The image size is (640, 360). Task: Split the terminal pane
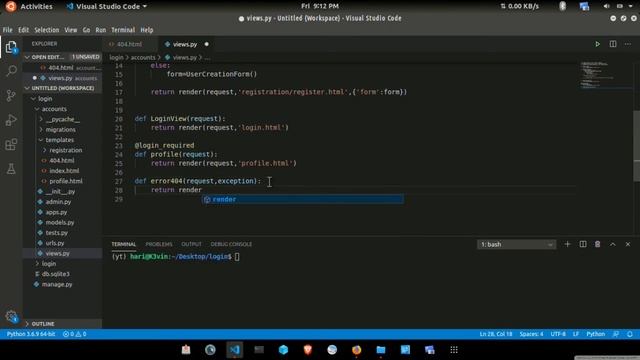pos(583,244)
